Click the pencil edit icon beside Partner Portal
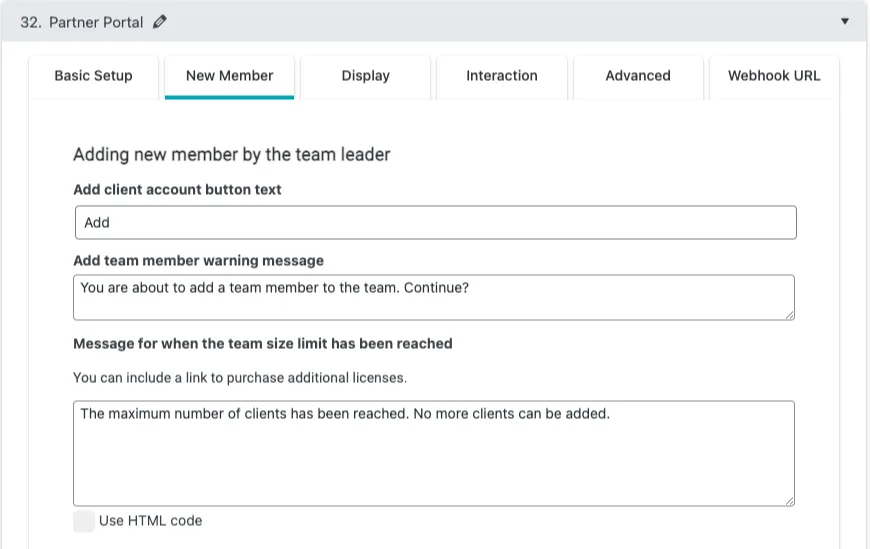Viewport: 870px width, 549px height. click(x=160, y=21)
